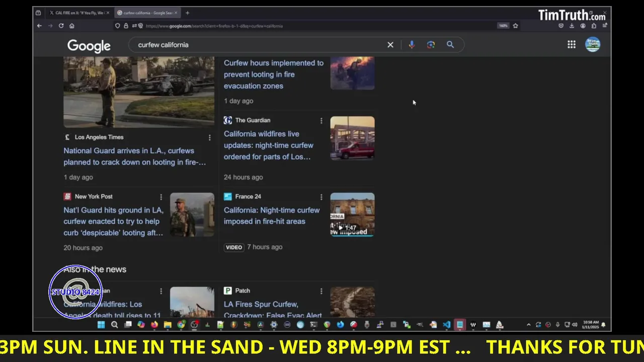The image size is (644, 362).
Task: Show hidden system tray icons
Action: point(529,325)
